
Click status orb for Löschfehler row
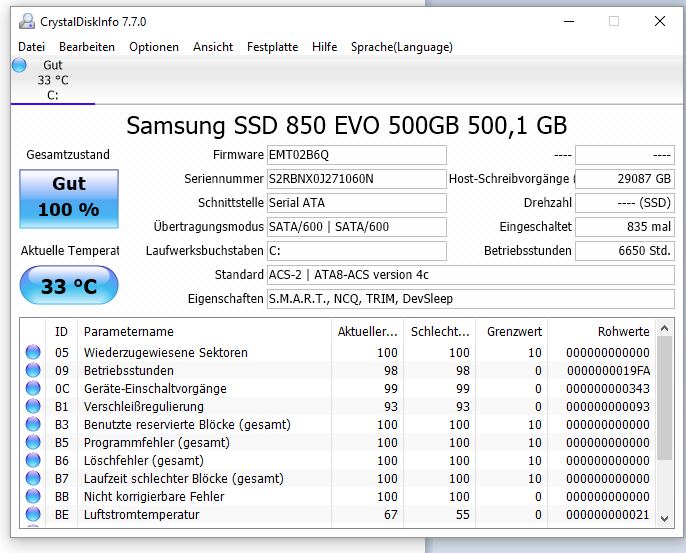33,460
